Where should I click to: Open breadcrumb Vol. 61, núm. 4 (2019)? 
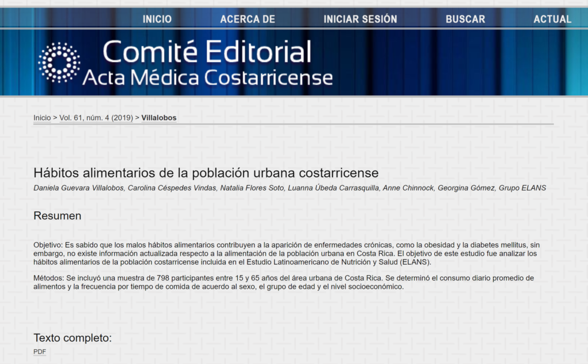tap(96, 118)
